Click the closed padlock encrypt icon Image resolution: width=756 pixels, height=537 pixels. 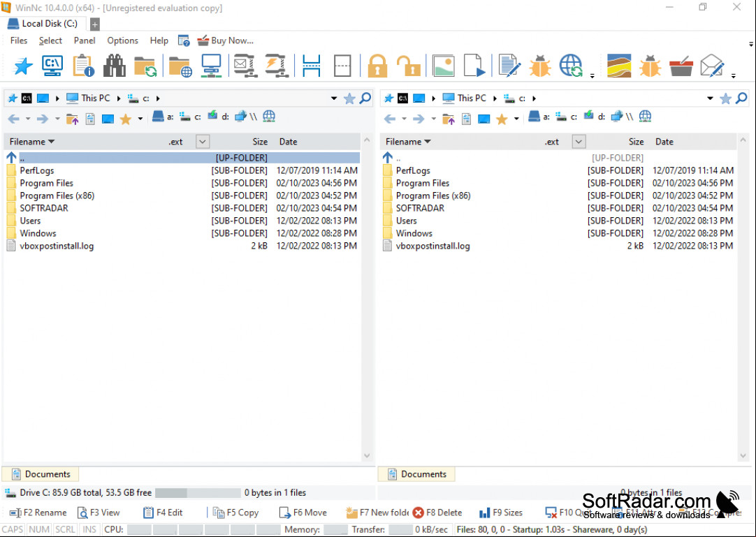(377, 66)
